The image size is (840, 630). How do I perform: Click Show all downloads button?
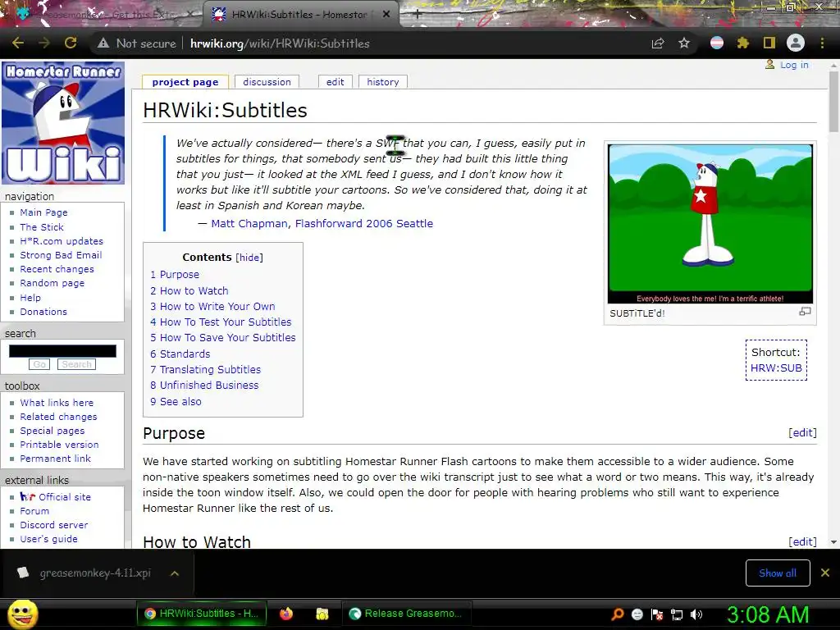click(x=778, y=573)
